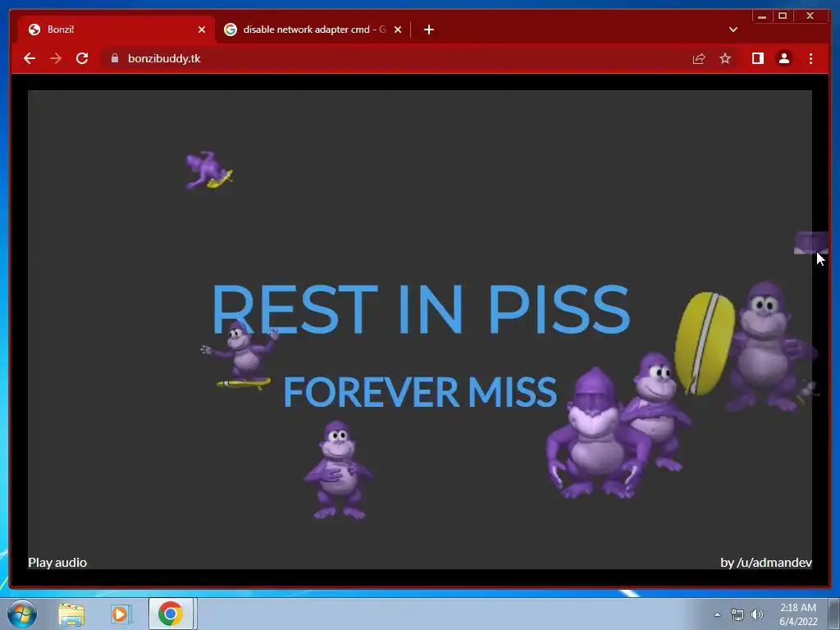840x630 pixels.
Task: Maximize the Chrome window
Action: [x=782, y=16]
